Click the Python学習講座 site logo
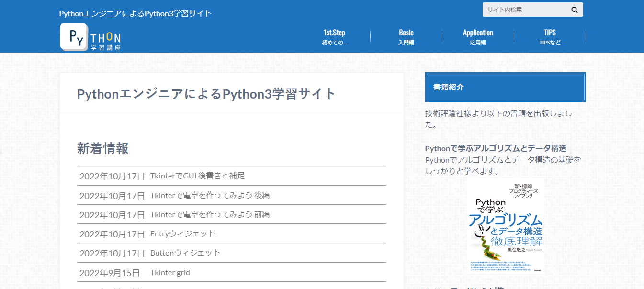This screenshot has width=644, height=289. (90, 37)
